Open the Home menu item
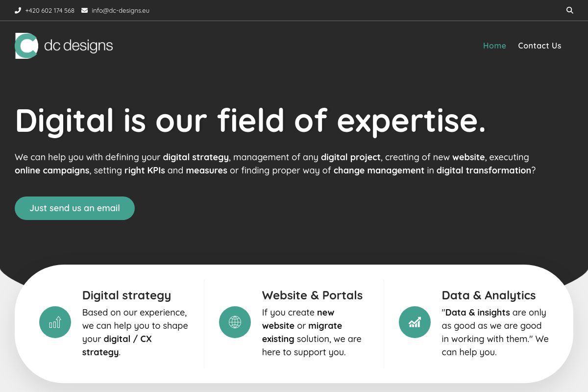Screen dimensions: 588x392 coord(494,46)
